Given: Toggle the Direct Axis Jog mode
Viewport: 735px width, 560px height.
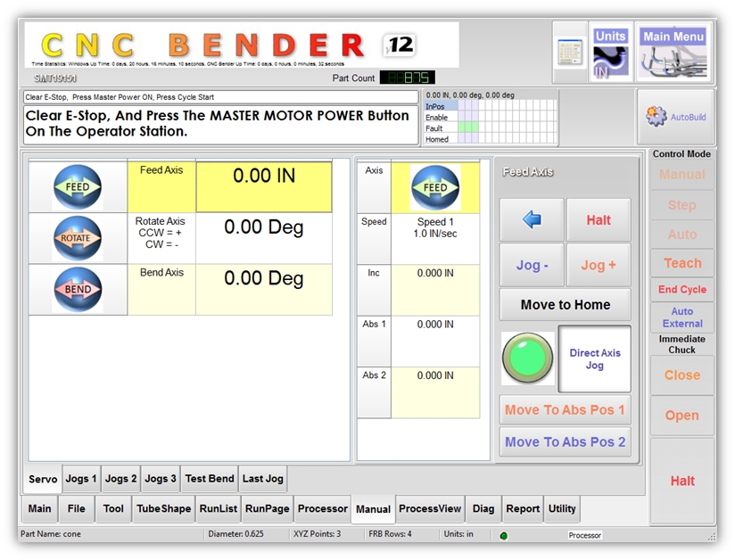Looking at the screenshot, I should click(x=594, y=358).
